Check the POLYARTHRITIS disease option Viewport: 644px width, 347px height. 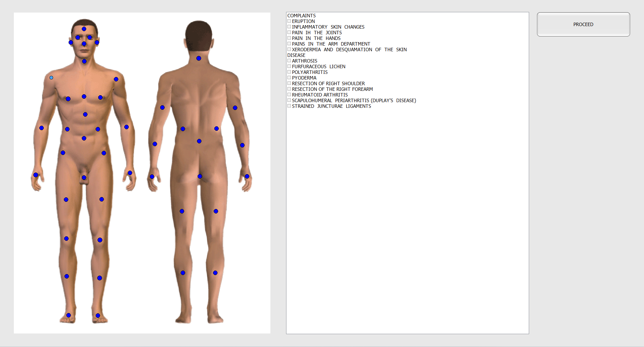[289, 72]
